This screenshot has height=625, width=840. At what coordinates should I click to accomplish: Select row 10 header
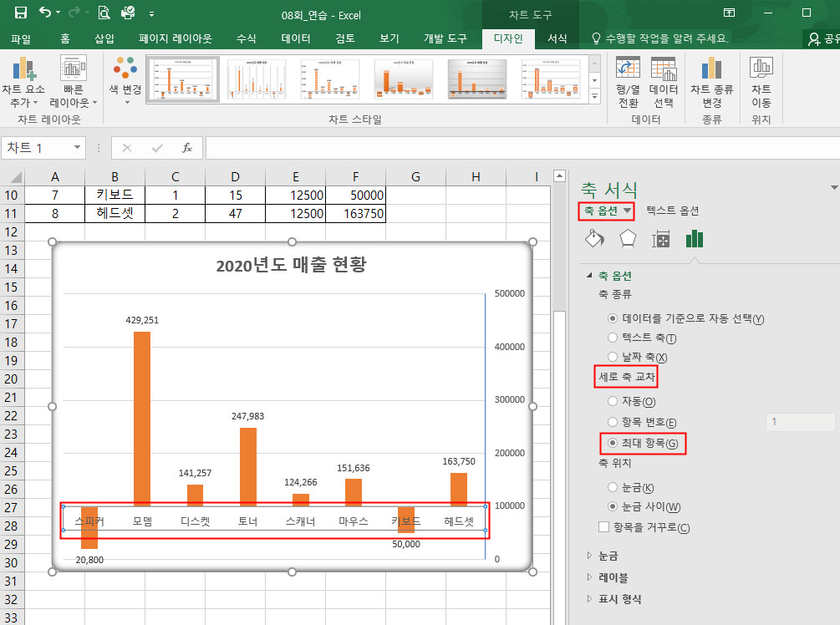(12, 195)
